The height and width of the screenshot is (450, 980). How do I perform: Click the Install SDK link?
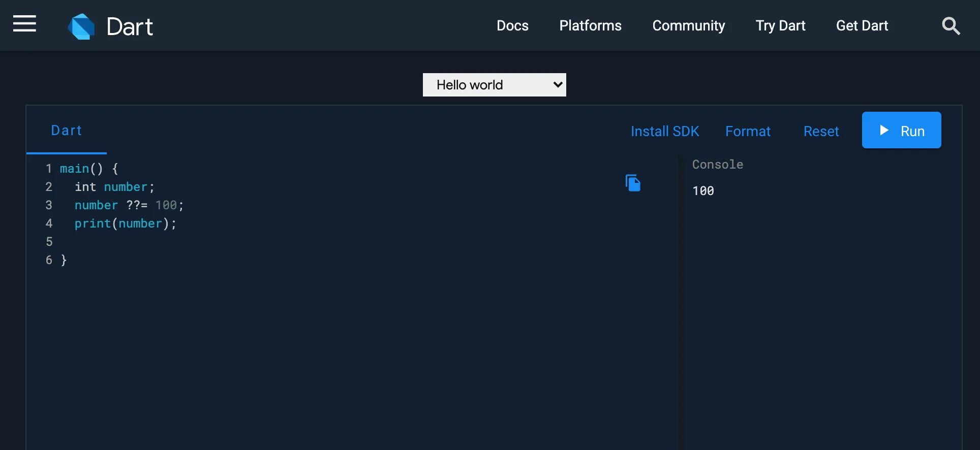(665, 131)
